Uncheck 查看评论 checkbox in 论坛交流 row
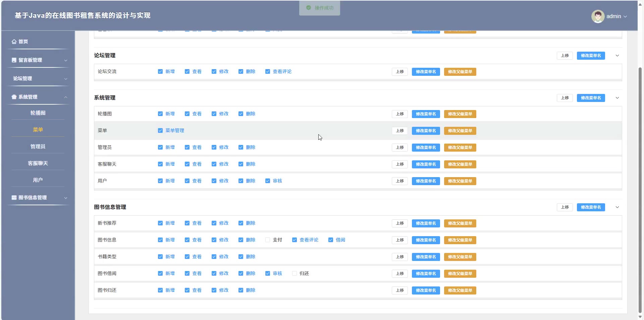Image resolution: width=644 pixels, height=320 pixels. pyautogui.click(x=268, y=71)
